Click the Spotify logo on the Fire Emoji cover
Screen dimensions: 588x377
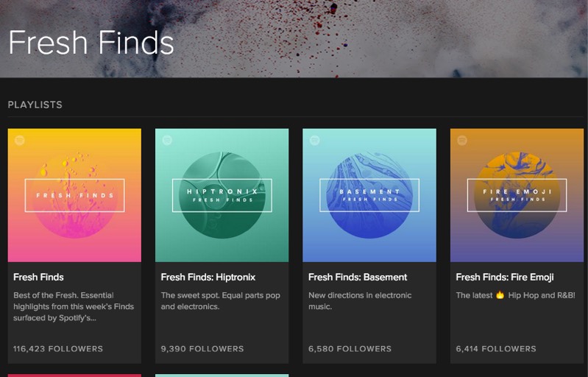(x=462, y=140)
